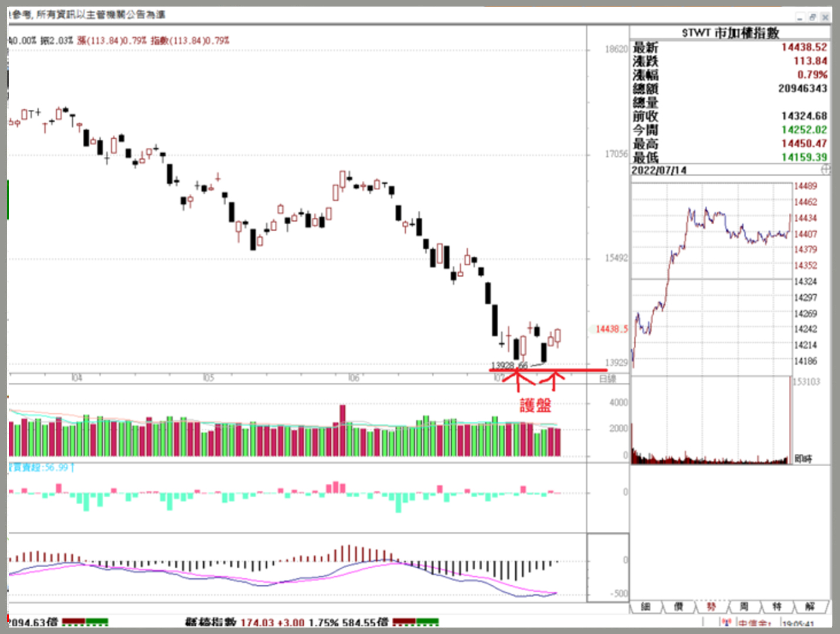Viewport: 840px width, 634px height.
Task: Click the 指數(113.84)0.79% header text
Action: (x=190, y=41)
